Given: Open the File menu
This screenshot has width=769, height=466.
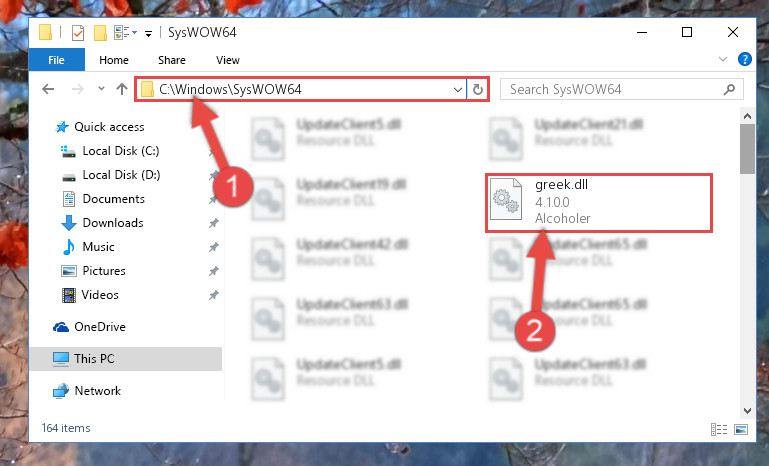Looking at the screenshot, I should 56,60.
